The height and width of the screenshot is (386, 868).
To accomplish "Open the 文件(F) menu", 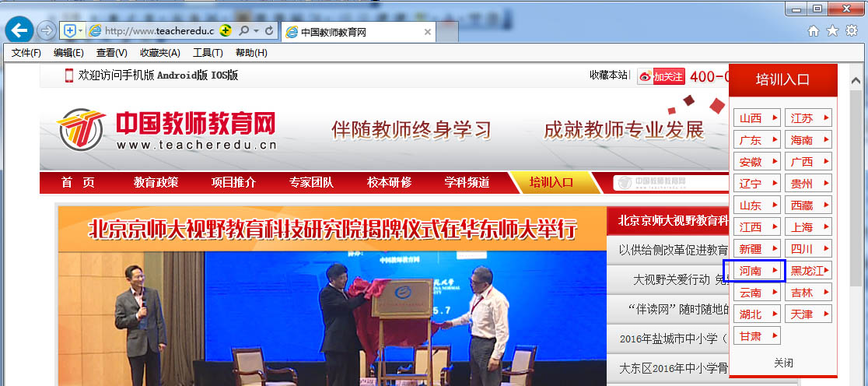I will pyautogui.click(x=26, y=53).
